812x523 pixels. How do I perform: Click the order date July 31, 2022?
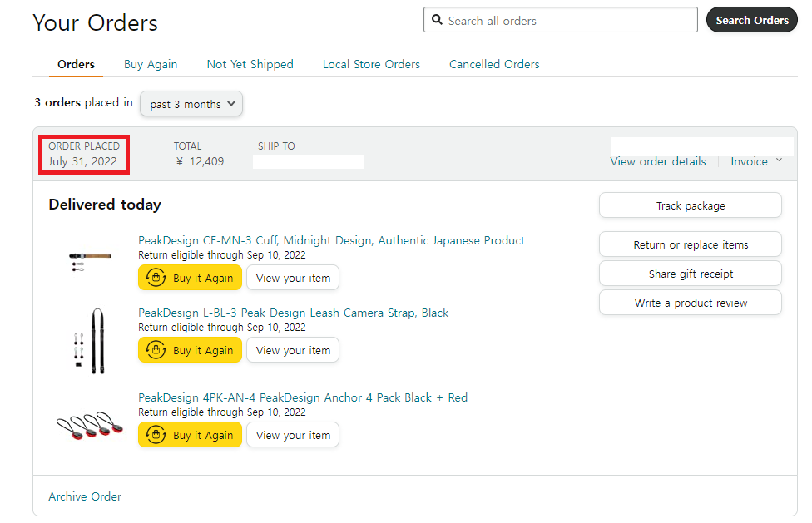pyautogui.click(x=83, y=161)
